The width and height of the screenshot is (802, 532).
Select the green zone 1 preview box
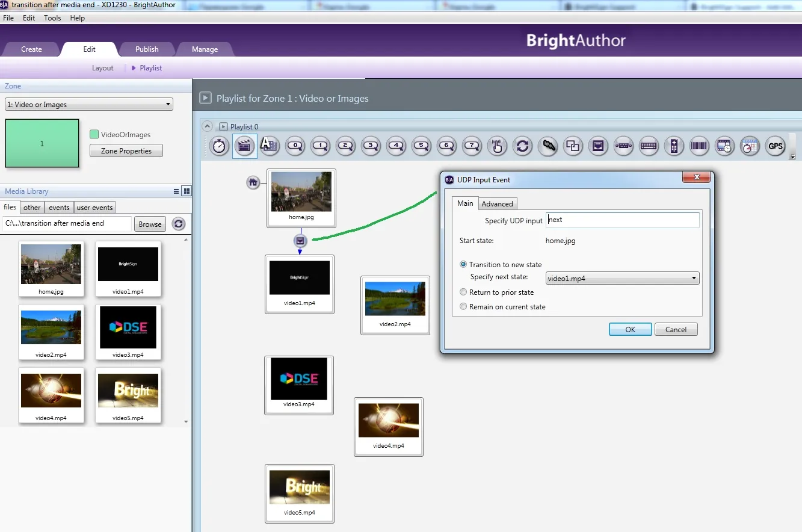(x=42, y=143)
